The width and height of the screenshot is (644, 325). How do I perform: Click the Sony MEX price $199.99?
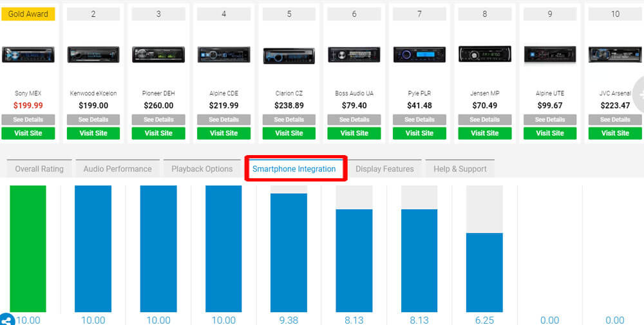point(28,106)
